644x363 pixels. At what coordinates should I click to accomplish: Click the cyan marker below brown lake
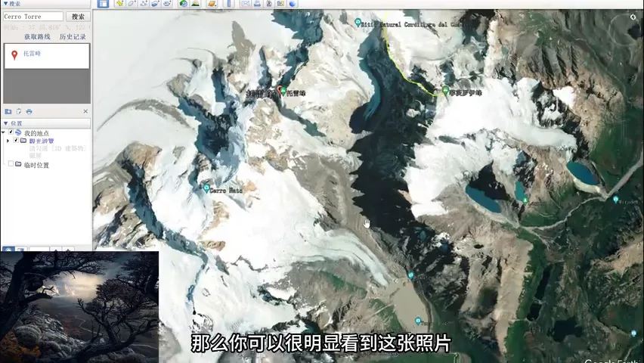tap(418, 321)
